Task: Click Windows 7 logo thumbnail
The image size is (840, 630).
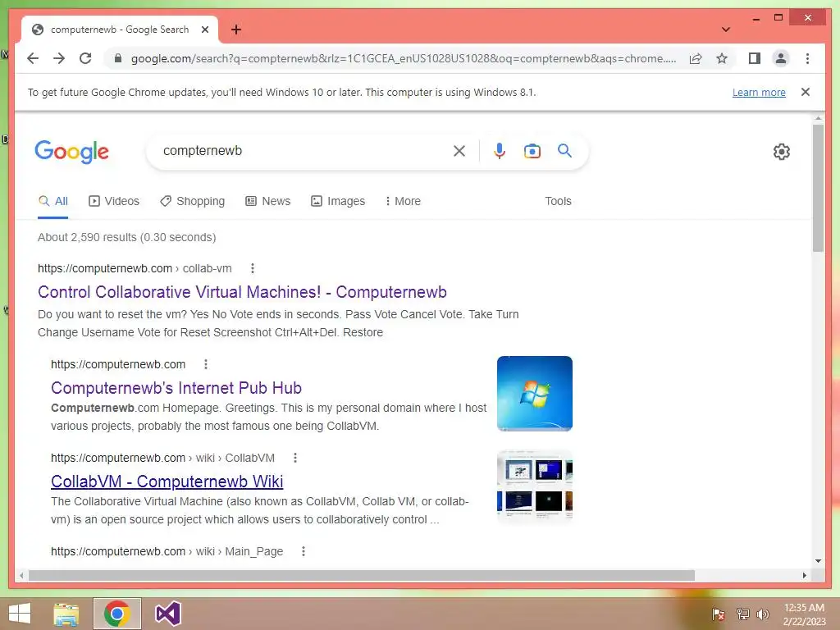Action: tap(535, 394)
